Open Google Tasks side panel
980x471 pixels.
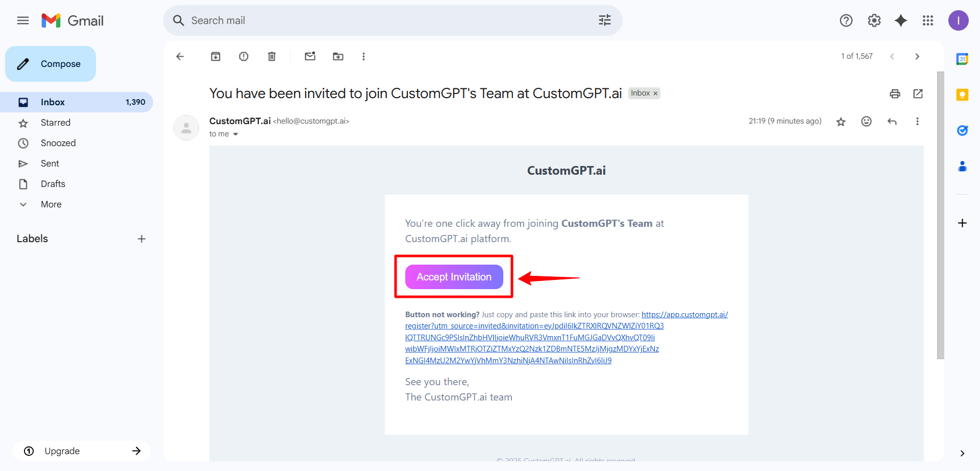click(962, 130)
